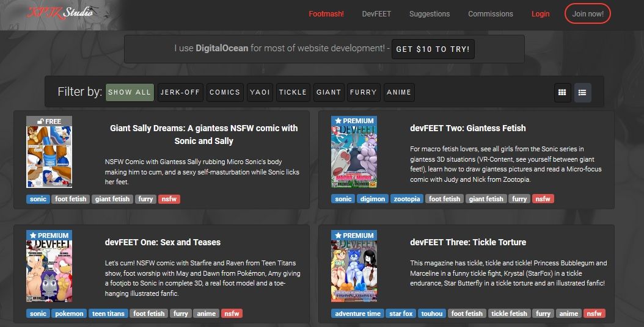
Task: Click the adventure time tag on devFEET Three
Action: [x=357, y=314]
